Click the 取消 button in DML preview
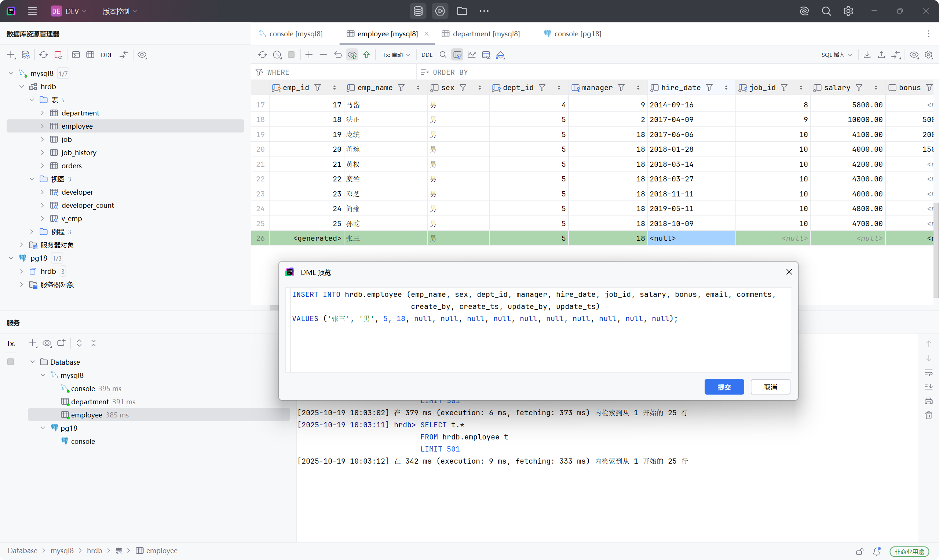Image resolution: width=939 pixels, height=560 pixels. [770, 387]
